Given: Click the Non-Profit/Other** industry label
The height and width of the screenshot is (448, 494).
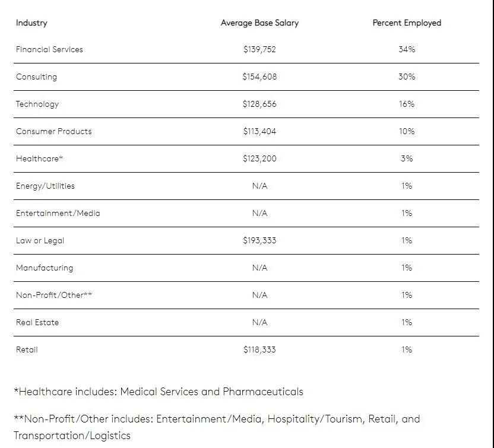Looking at the screenshot, I should coord(54,295).
